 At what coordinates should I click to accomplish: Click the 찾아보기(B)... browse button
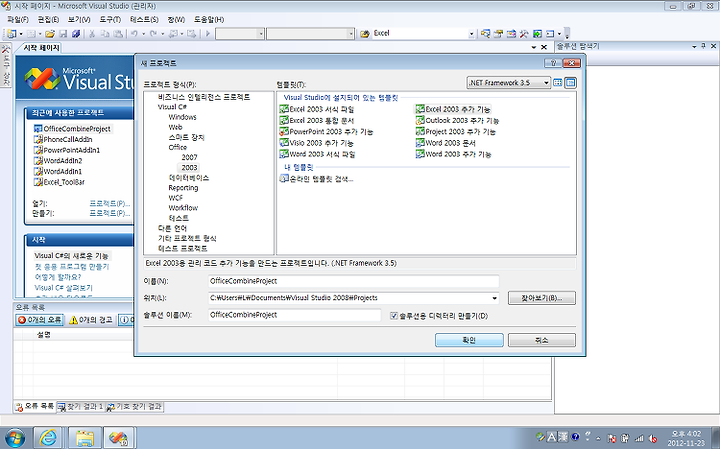click(x=541, y=298)
